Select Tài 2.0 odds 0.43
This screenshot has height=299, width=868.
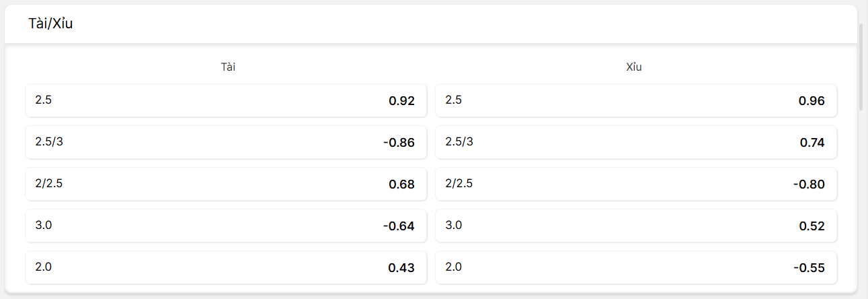tap(226, 267)
